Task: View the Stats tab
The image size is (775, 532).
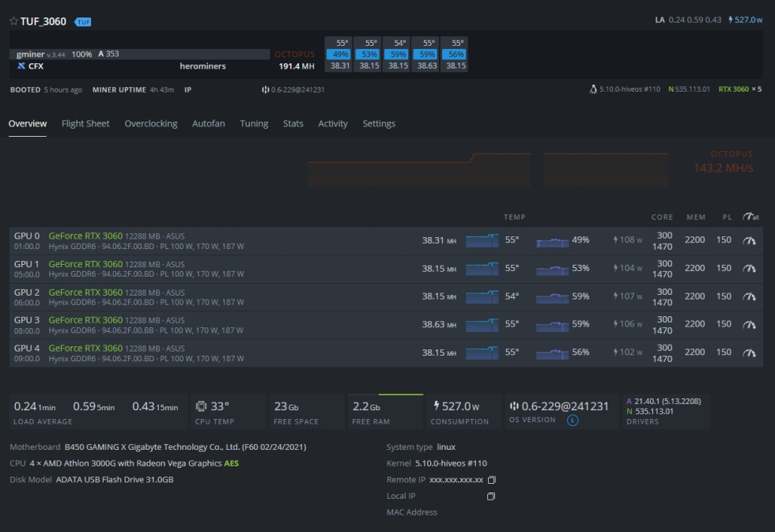Action: point(293,123)
